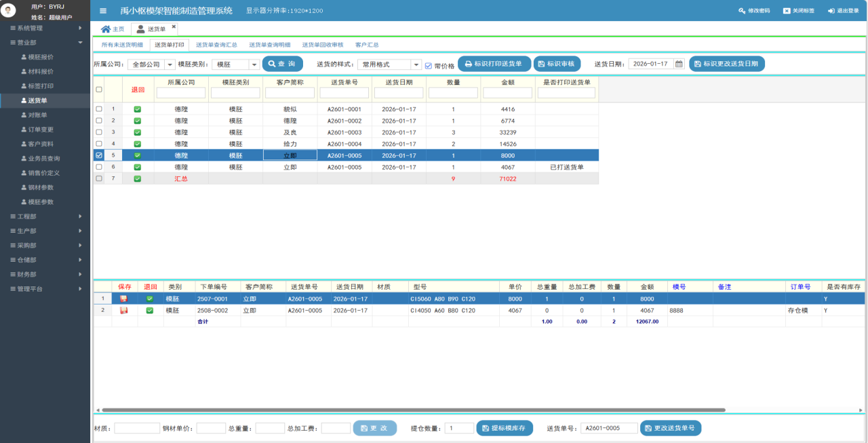The width and height of the screenshot is (868, 443).
Task: Click the 退出登录 logout icon
Action: click(x=831, y=11)
